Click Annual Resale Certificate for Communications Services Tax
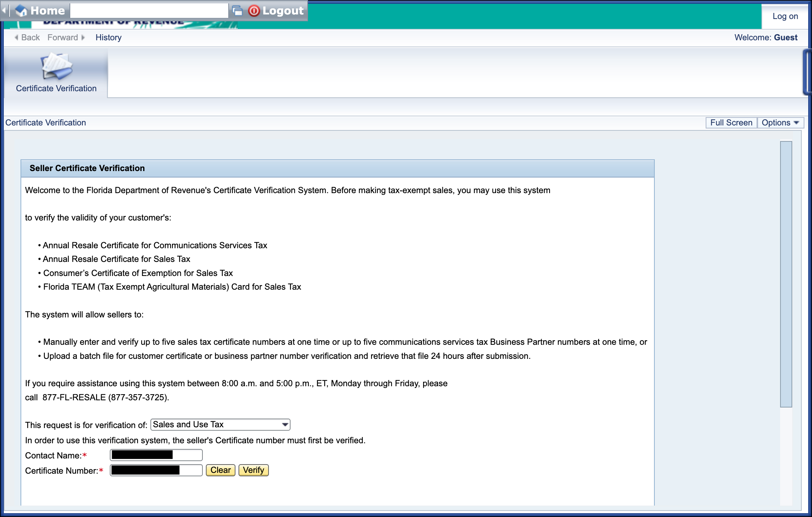The height and width of the screenshot is (517, 812). tap(155, 245)
